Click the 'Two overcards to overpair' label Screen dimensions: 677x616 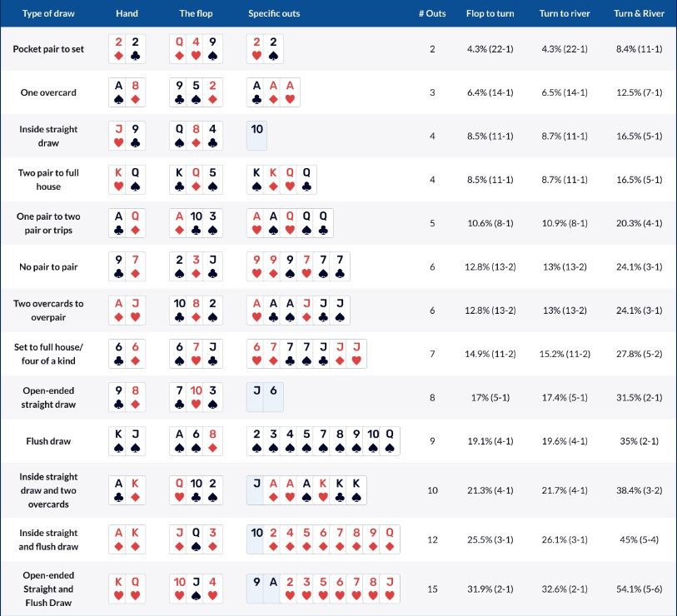pyautogui.click(x=48, y=310)
